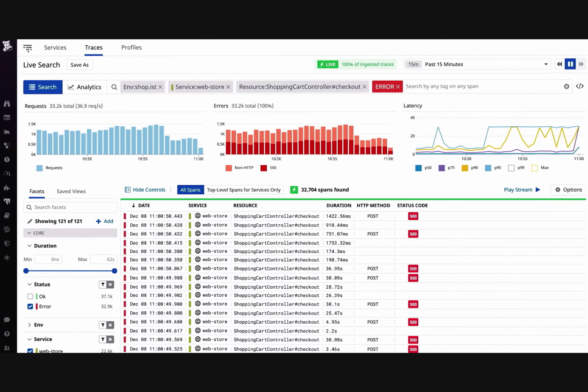Click the Security shield icon in sidebar

coord(7,243)
